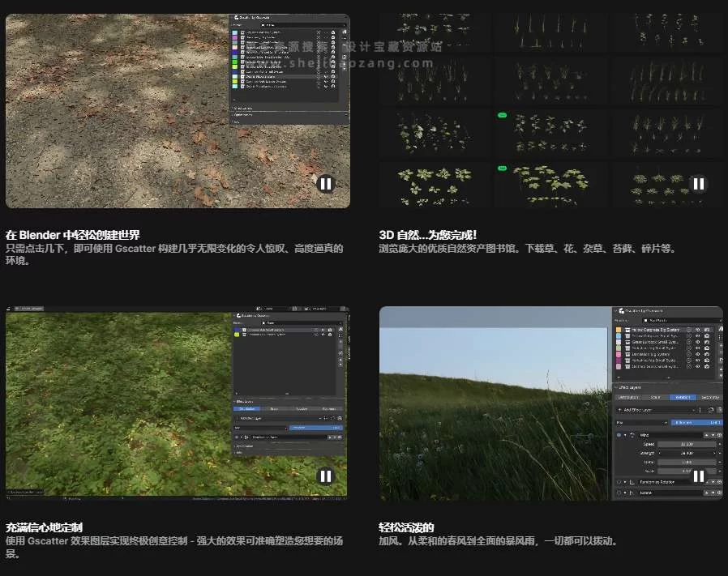Click the blue influence bar in ground-cover panel
This screenshot has width=728, height=576.
point(316,427)
